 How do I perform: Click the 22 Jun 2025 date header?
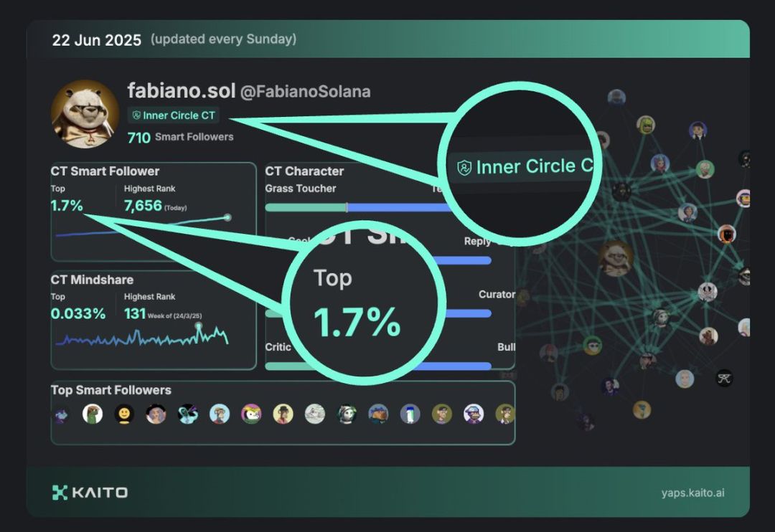tap(97, 39)
